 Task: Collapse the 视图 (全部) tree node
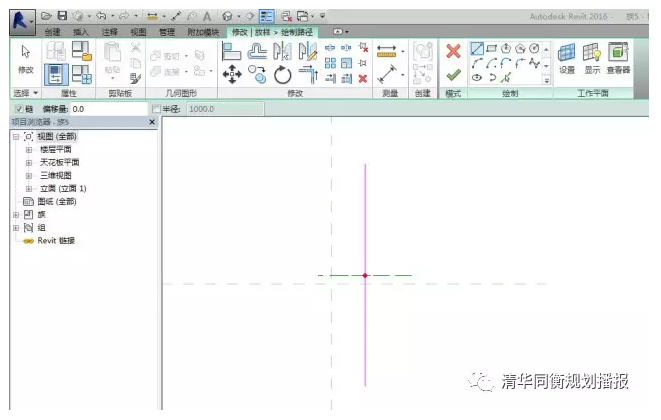[16, 137]
